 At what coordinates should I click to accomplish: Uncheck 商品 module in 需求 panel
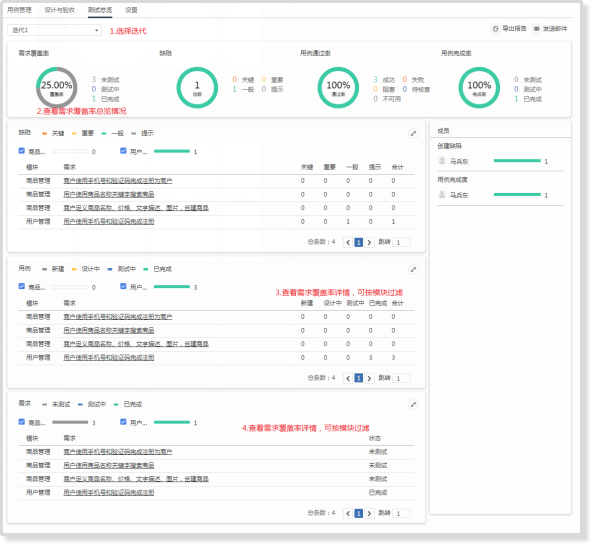[22, 422]
